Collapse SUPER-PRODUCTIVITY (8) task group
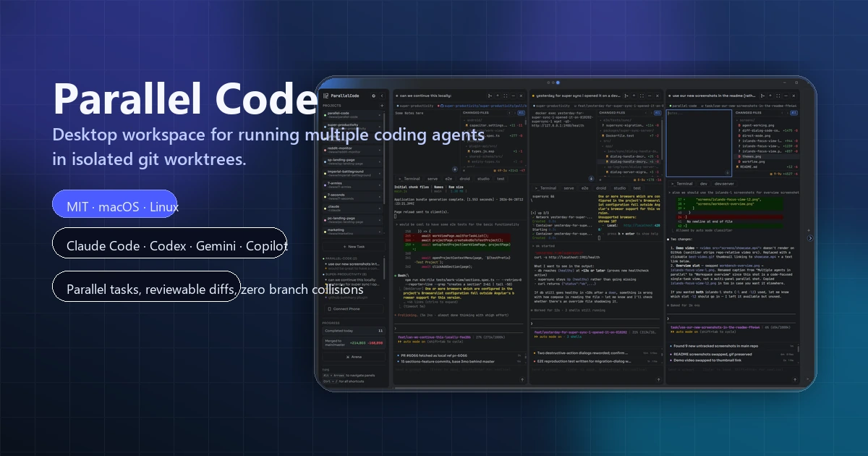 [345, 274]
